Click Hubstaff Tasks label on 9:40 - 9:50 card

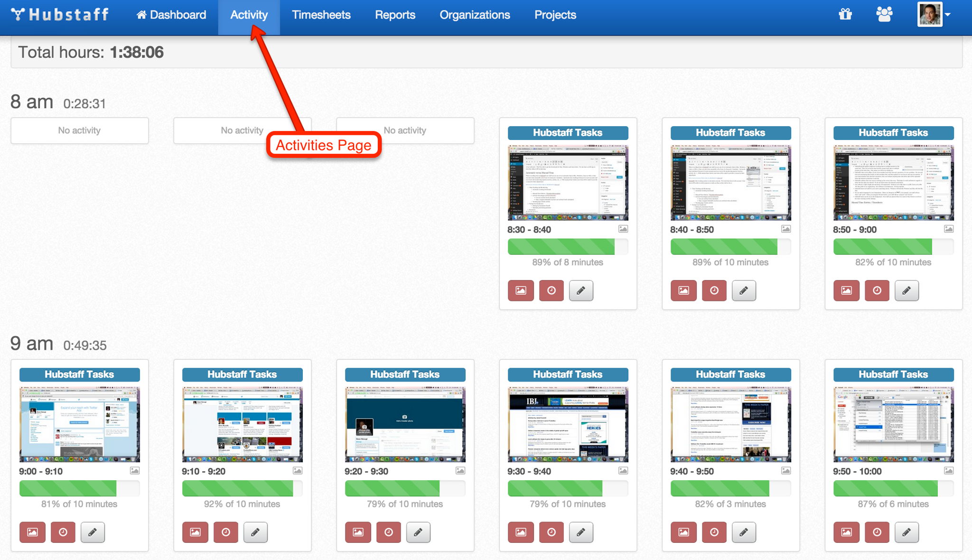click(x=730, y=374)
